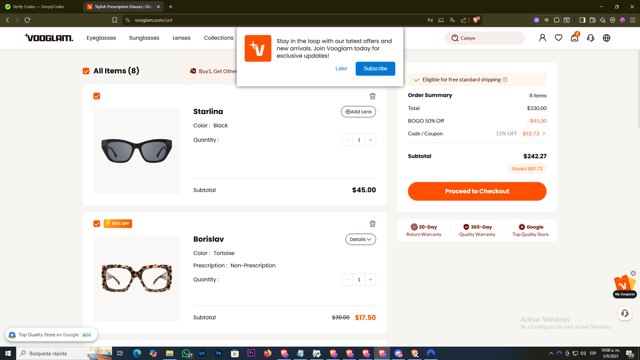Toggle the All Items checkbox

[x=86, y=71]
